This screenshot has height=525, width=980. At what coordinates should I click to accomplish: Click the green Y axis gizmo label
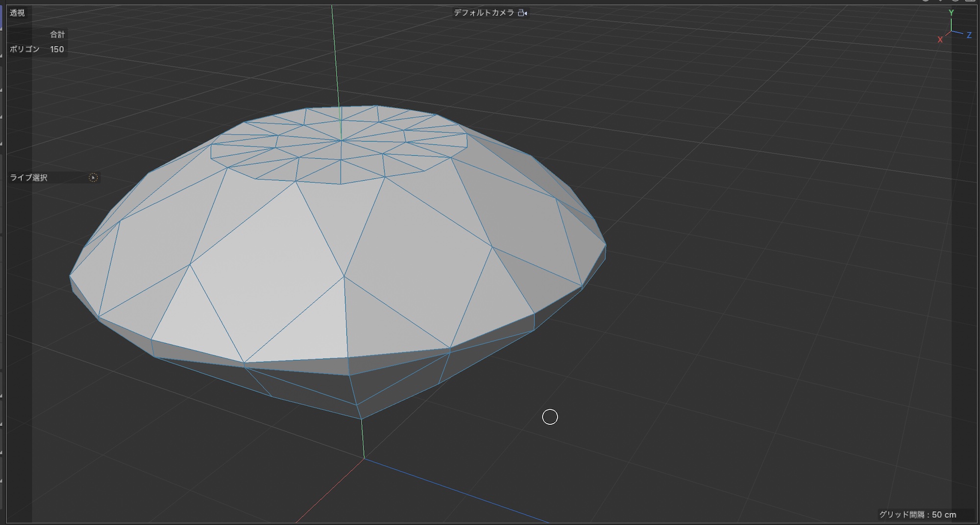tap(951, 13)
